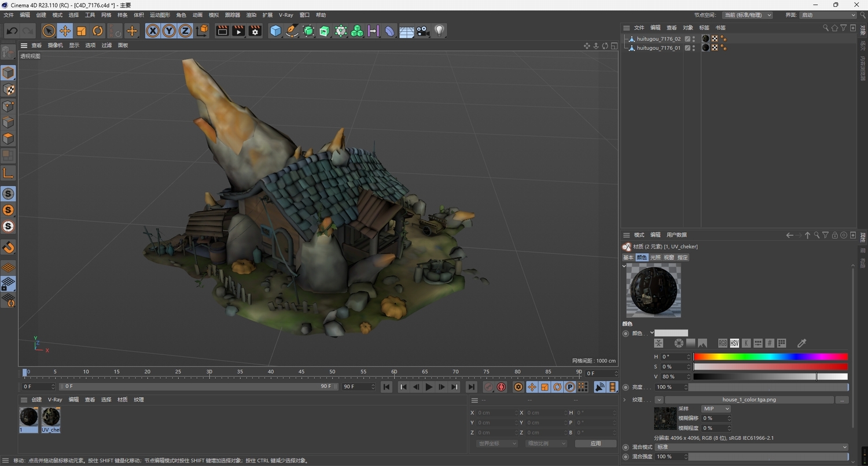Image resolution: width=868 pixels, height=466 pixels.
Task: Click the Spline Pen tool icon
Action: tap(292, 31)
